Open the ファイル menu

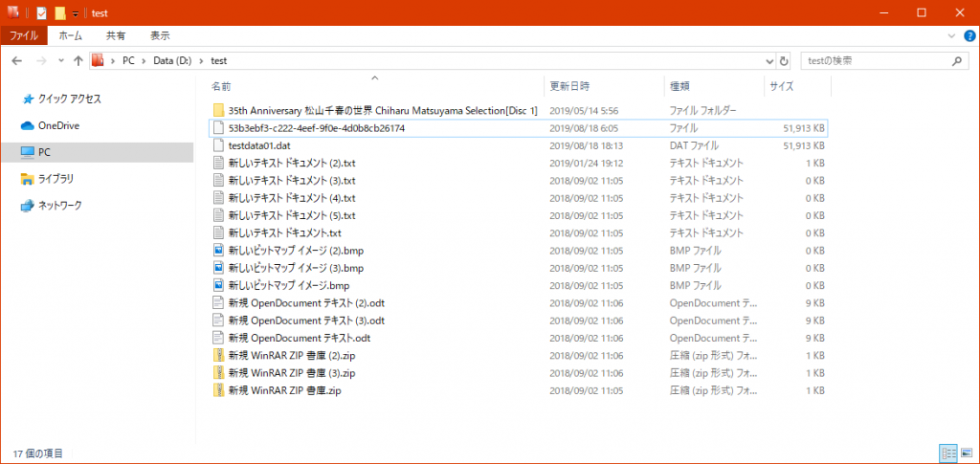tap(23, 35)
